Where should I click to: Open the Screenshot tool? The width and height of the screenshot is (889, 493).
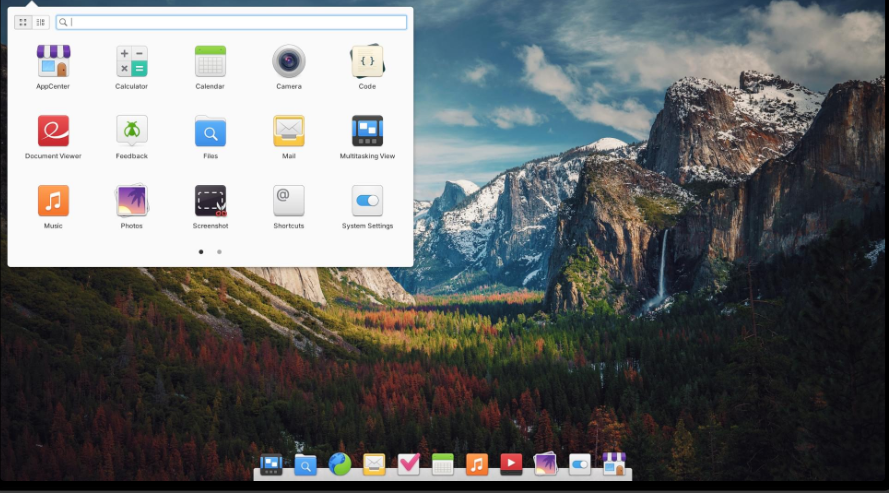point(210,201)
